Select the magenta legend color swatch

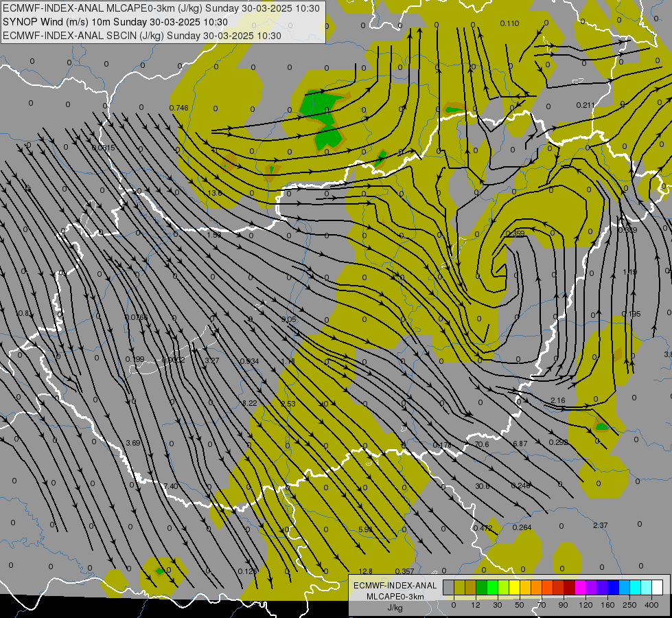pyautogui.click(x=581, y=587)
